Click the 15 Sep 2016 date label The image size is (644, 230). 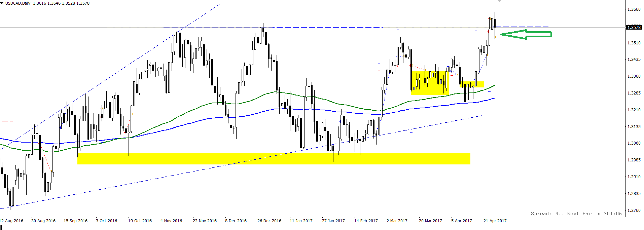click(76, 221)
